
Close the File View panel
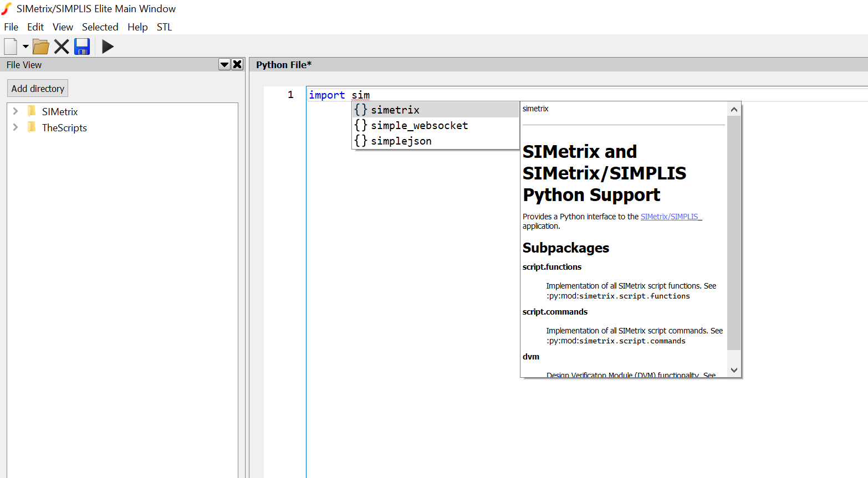(237, 64)
